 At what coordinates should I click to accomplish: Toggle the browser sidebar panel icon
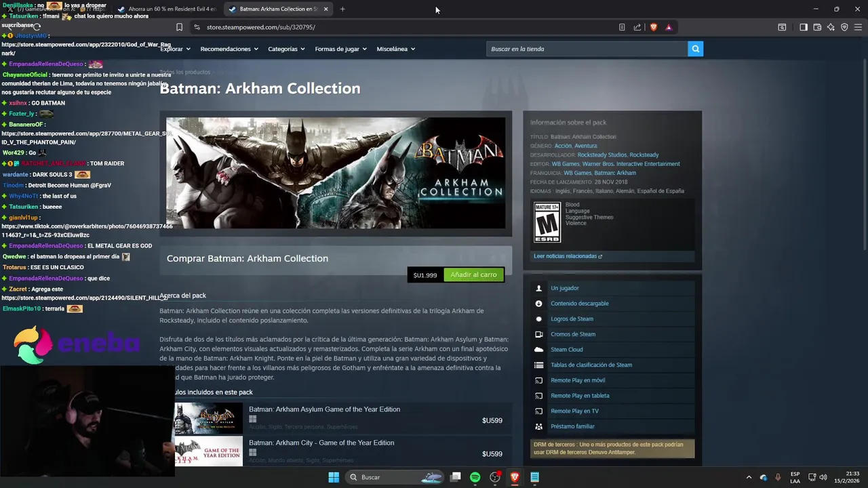click(804, 27)
